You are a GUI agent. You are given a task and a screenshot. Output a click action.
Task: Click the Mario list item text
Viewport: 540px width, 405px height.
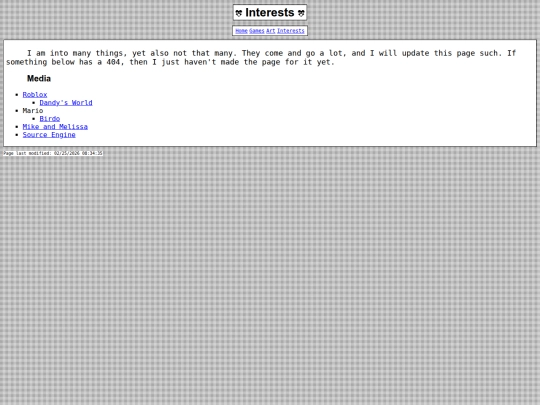point(33,111)
